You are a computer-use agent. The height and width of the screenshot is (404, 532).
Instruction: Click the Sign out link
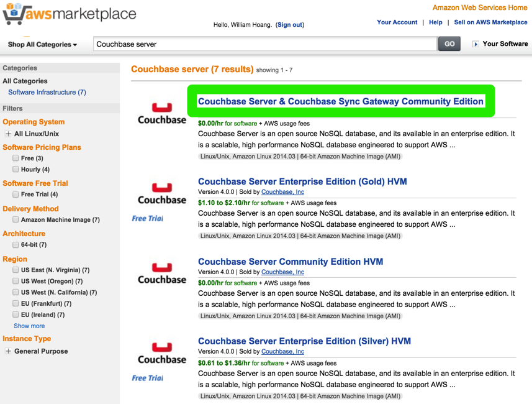pyautogui.click(x=290, y=25)
